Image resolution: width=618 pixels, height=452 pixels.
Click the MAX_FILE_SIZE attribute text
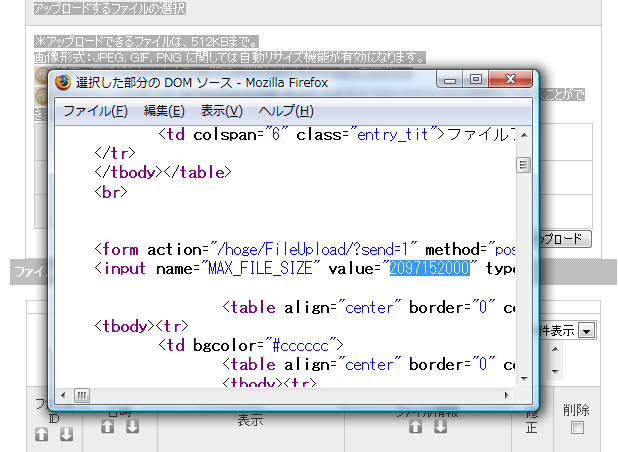point(260,268)
